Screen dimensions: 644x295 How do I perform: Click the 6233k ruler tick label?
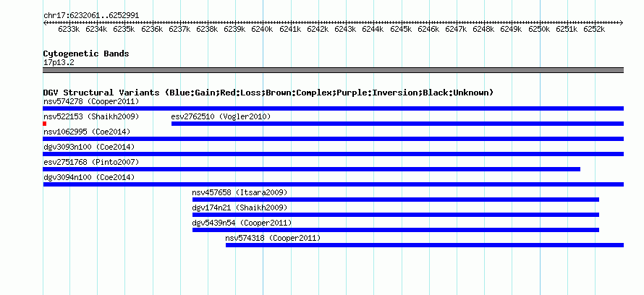click(x=69, y=29)
